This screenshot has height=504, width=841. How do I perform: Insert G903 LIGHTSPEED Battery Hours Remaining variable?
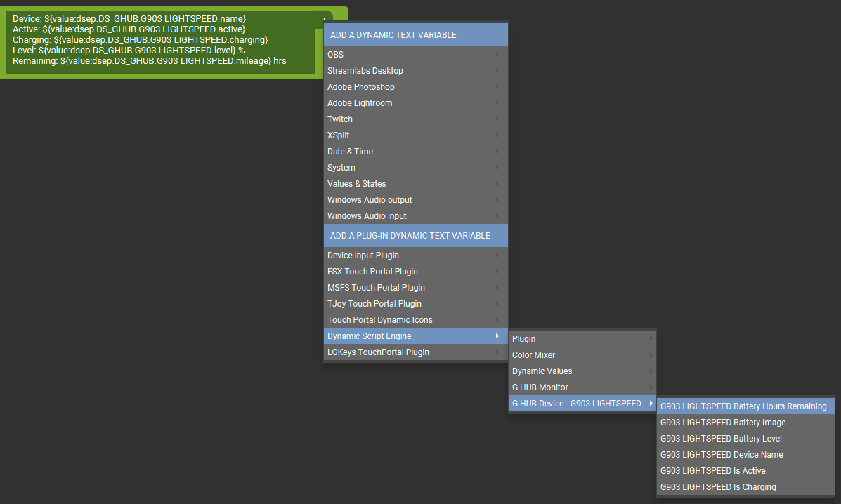point(745,406)
